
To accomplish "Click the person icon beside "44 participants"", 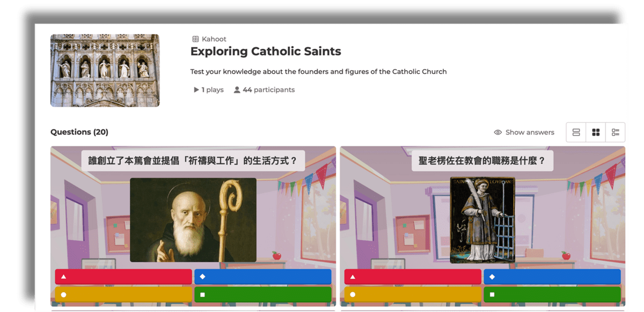I will coord(237,90).
